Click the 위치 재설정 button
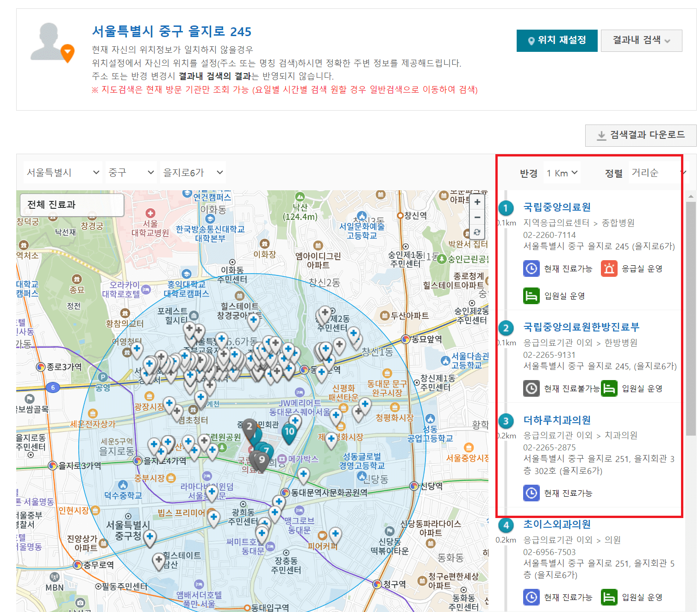This screenshot has width=700, height=612. pyautogui.click(x=557, y=40)
